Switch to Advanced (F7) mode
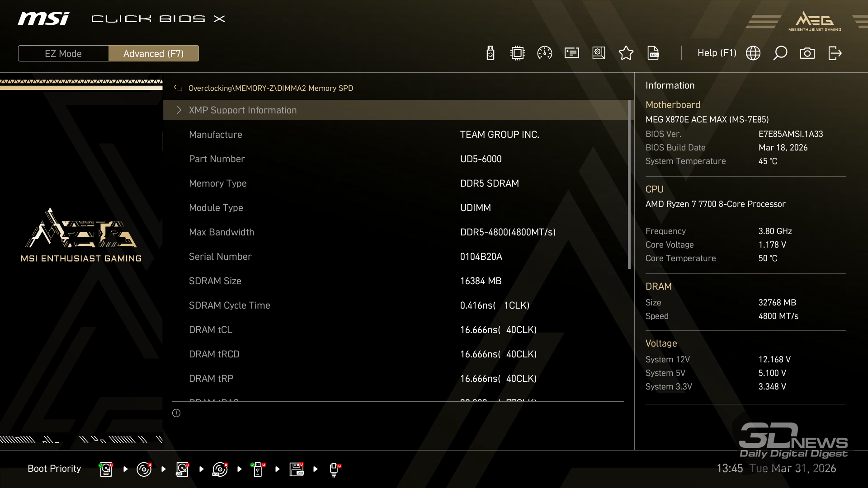This screenshot has width=868, height=488. 153,53
